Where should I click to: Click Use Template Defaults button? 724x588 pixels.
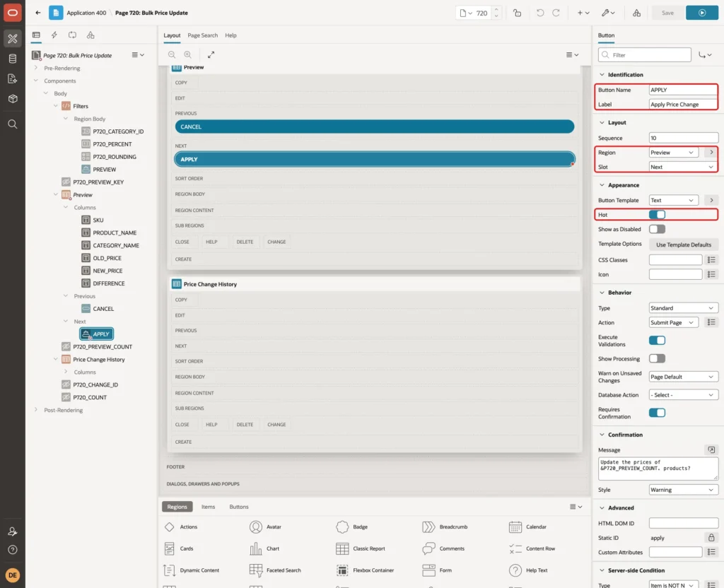(684, 245)
